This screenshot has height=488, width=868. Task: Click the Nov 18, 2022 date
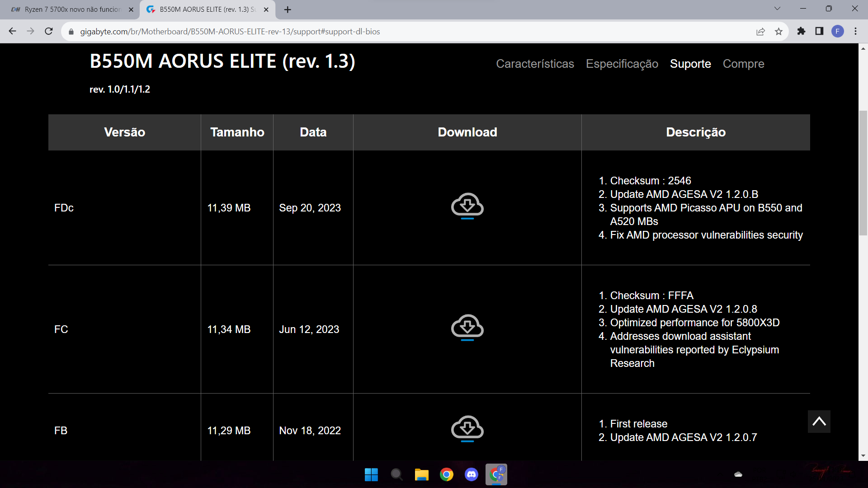tap(310, 431)
